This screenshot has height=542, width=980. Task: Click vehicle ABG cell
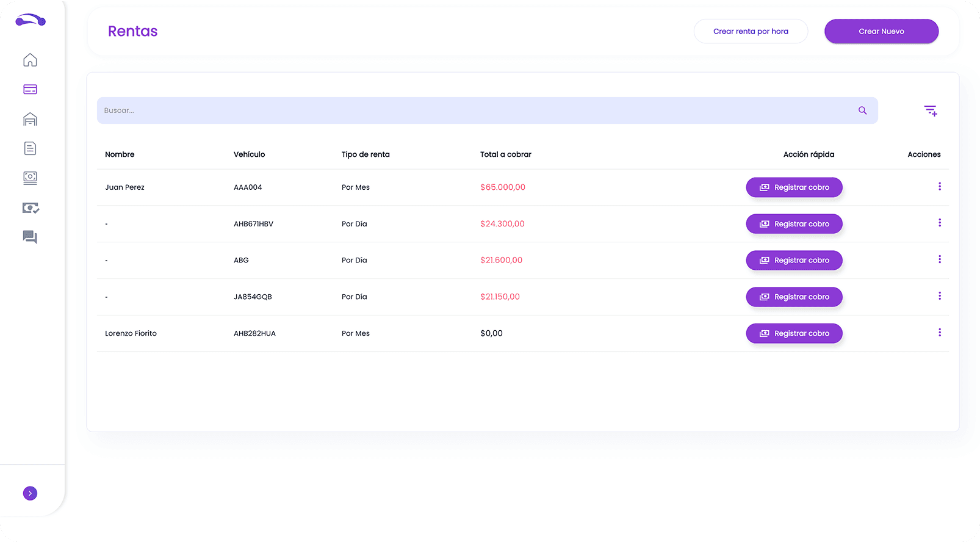pyautogui.click(x=241, y=260)
